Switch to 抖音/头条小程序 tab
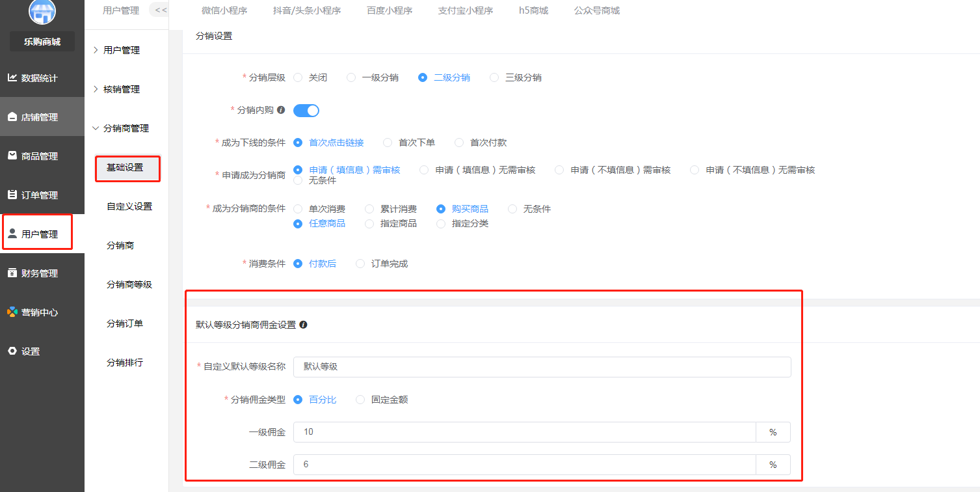This screenshot has width=980, height=492. tap(307, 10)
